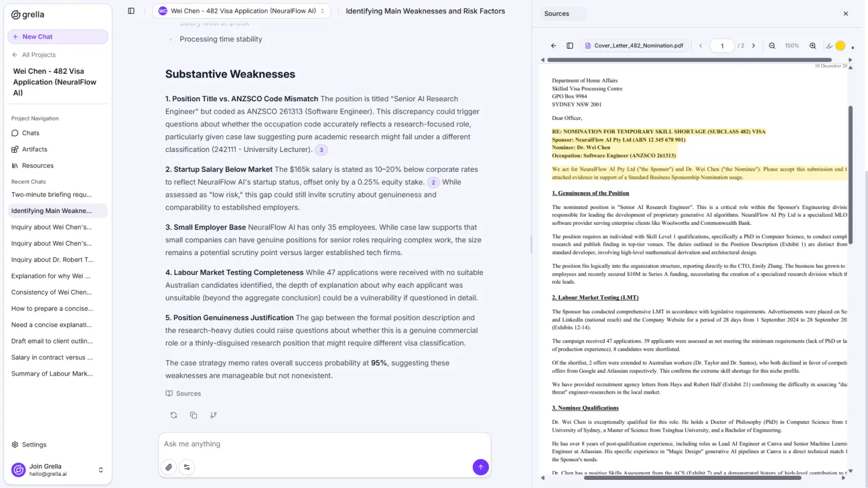This screenshot has height=488, width=868.
Task: Start a New Chat
Action: (x=58, y=37)
